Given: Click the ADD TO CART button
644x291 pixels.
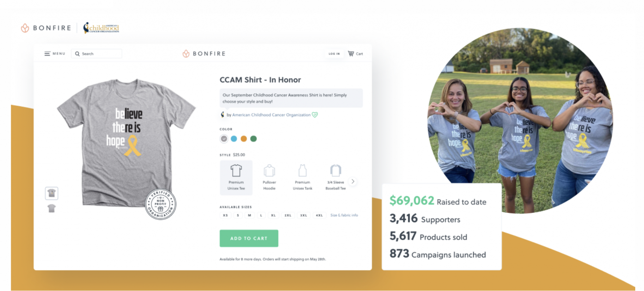Looking at the screenshot, I should coord(249,238).
